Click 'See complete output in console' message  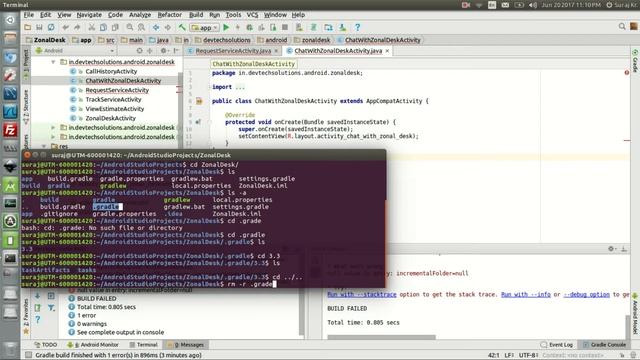click(x=120, y=332)
